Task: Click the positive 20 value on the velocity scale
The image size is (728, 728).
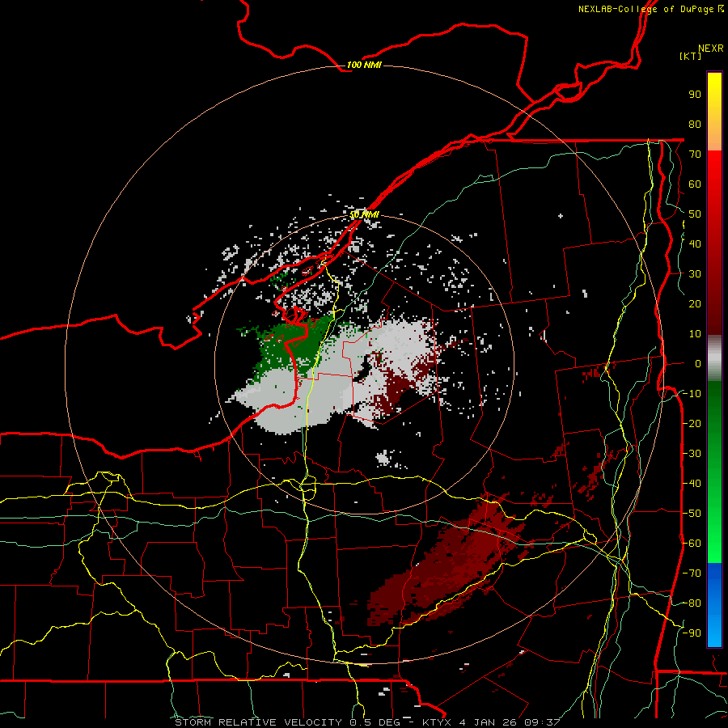Action: tap(695, 303)
